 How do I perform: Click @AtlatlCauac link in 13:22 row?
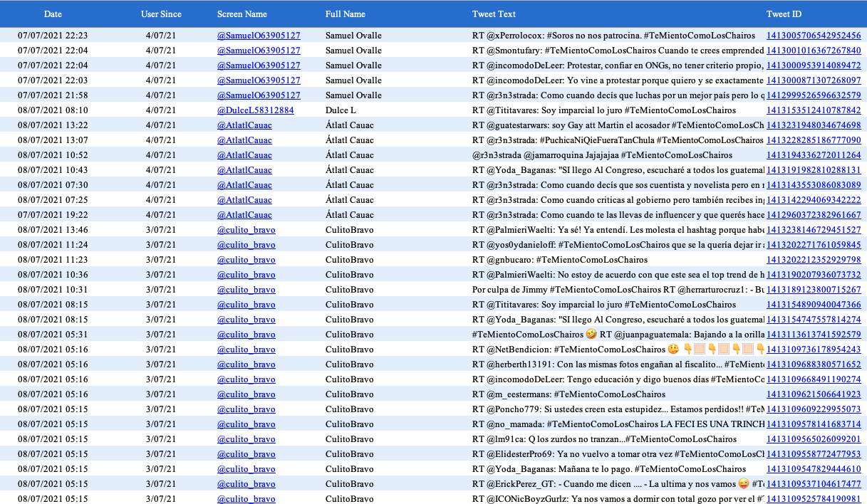(244, 125)
